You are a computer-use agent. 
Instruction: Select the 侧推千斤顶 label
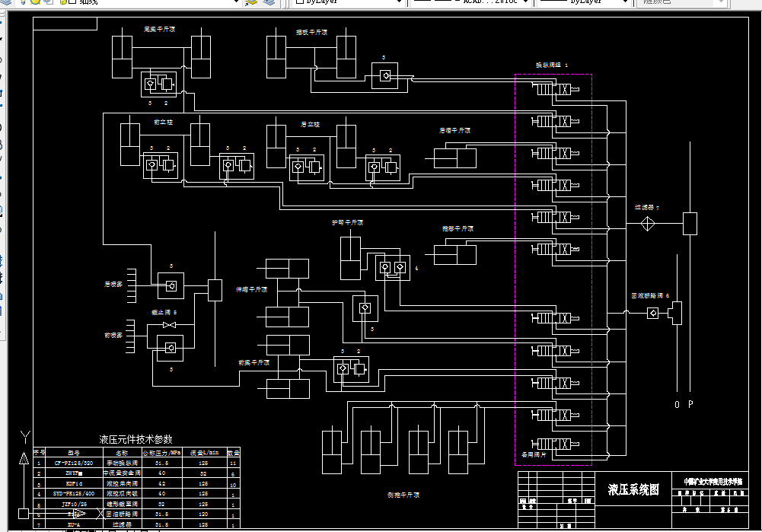[403, 495]
